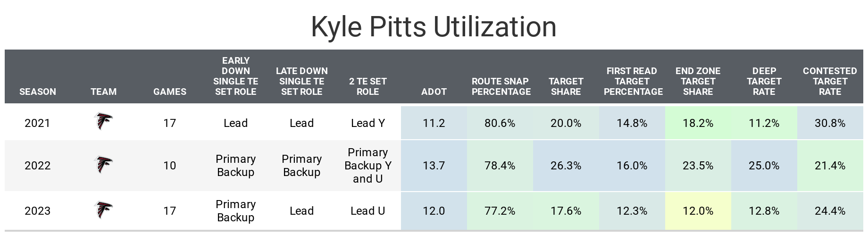This screenshot has width=868, height=235.
Task: Select the TEAM column header
Action: coord(103,92)
